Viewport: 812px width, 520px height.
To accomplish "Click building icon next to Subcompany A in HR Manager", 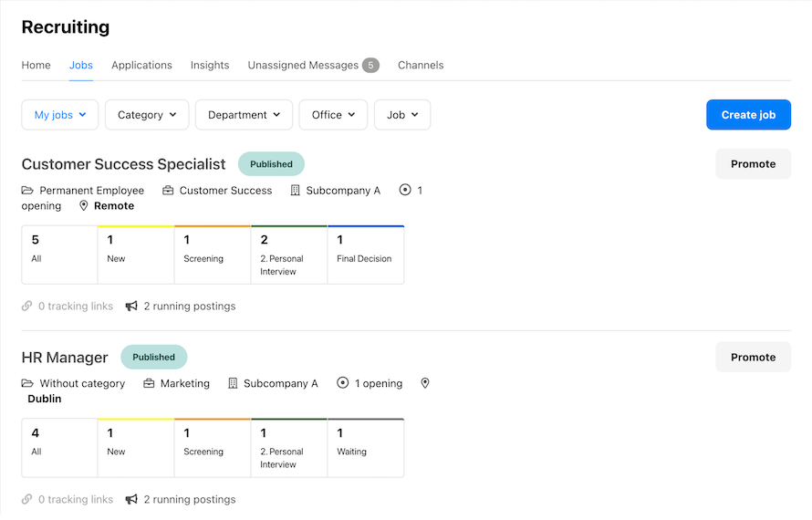I will point(233,383).
